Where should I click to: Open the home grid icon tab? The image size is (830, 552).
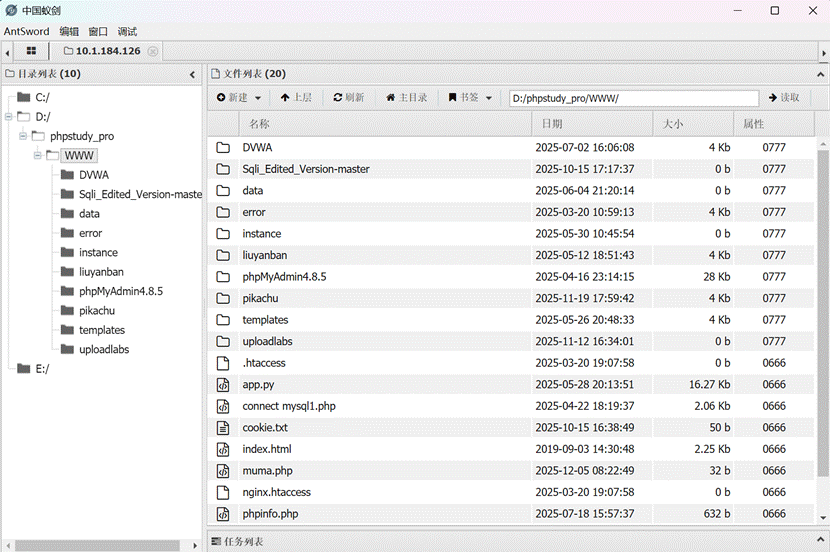[31, 51]
